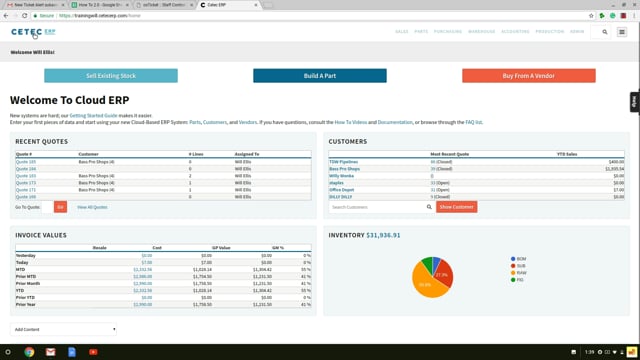The width and height of the screenshot is (640, 360).
Task: Open the search magnifier in the navbar
Action: 604,32
